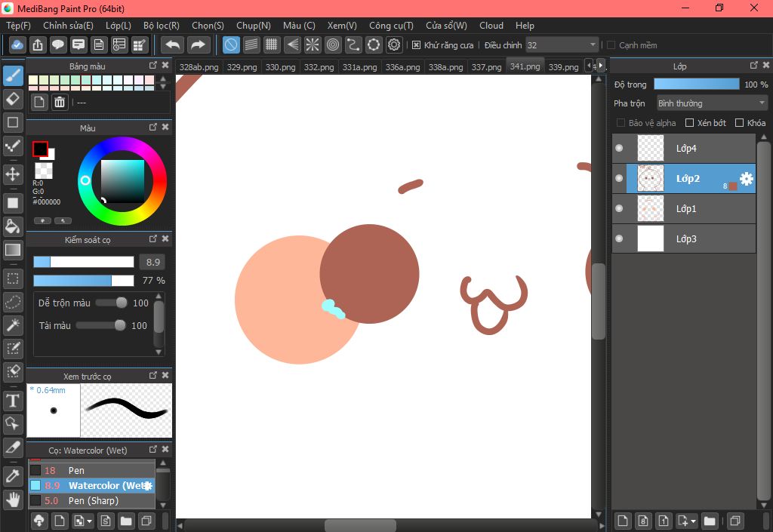Click the cloud save icon

(x=17, y=45)
